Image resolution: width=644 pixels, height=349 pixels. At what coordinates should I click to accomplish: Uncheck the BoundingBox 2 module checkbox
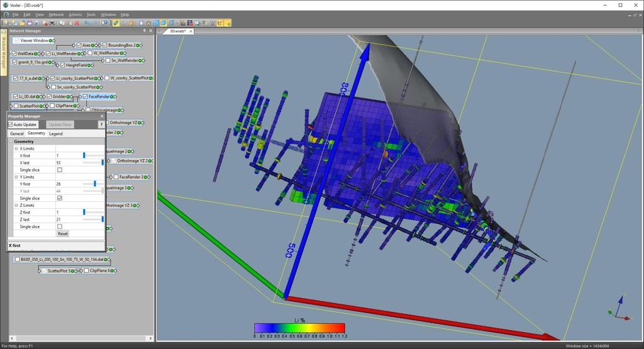[105, 45]
